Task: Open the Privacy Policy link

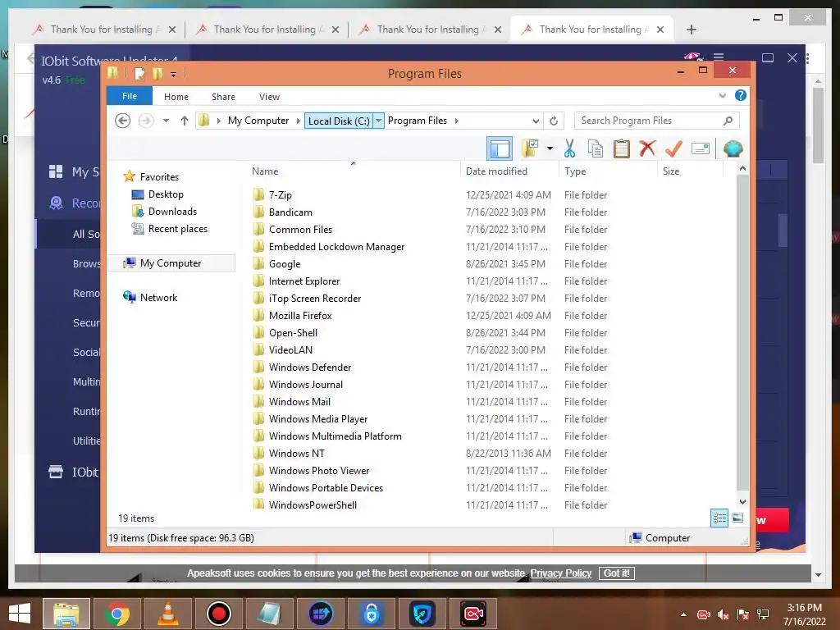Action: 560,573
